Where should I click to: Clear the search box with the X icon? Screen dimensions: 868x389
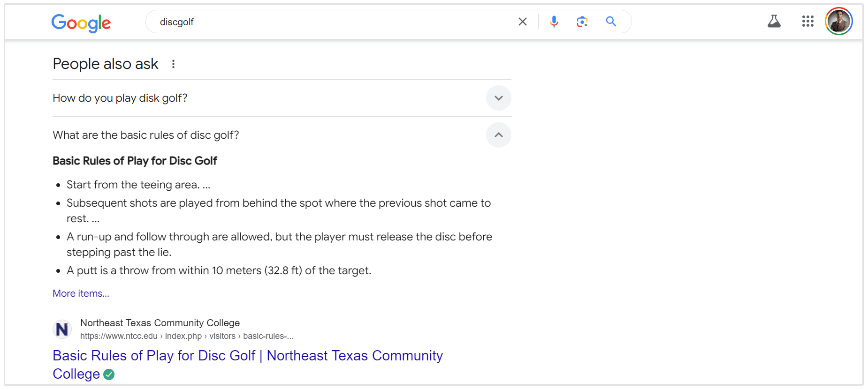click(522, 22)
